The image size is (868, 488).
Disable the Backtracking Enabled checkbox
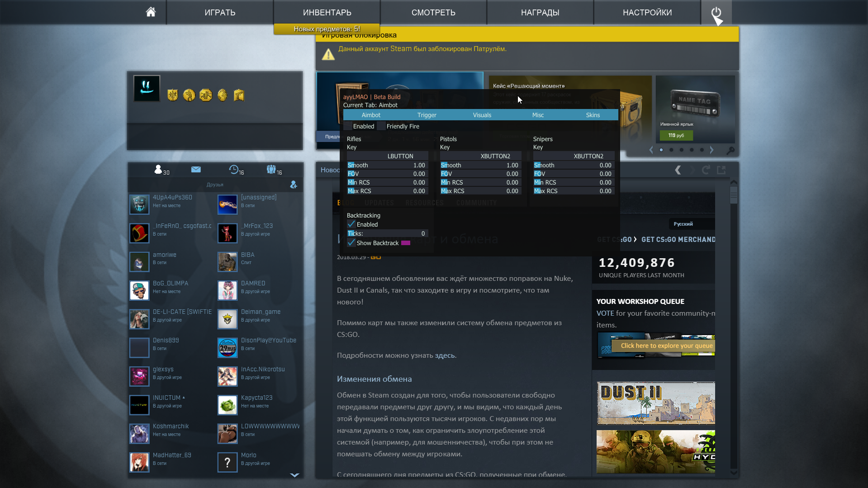(x=351, y=224)
